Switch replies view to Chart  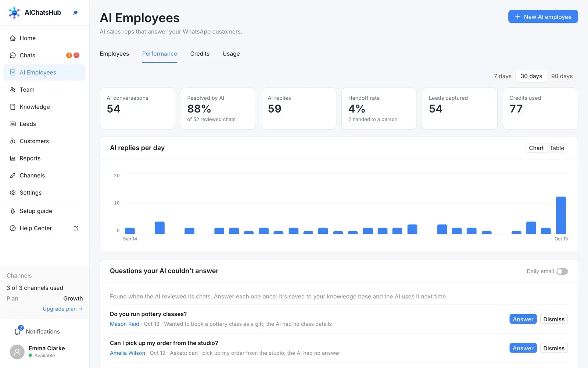(536, 148)
